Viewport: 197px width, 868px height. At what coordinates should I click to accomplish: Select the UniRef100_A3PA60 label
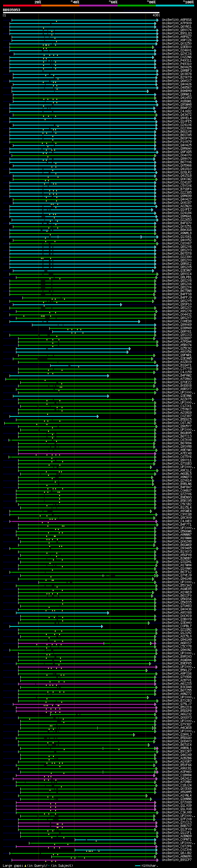(176, 772)
